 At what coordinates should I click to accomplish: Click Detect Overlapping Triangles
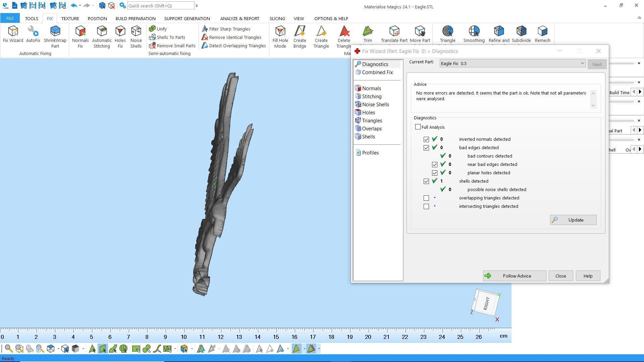(x=234, y=46)
